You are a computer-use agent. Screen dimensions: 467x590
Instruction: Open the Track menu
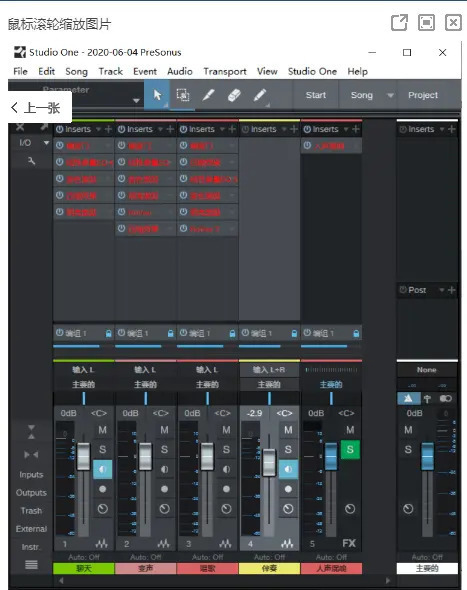tap(111, 71)
